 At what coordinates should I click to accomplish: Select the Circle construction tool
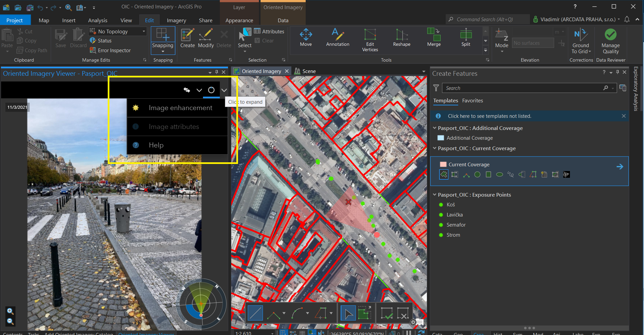pos(477,174)
